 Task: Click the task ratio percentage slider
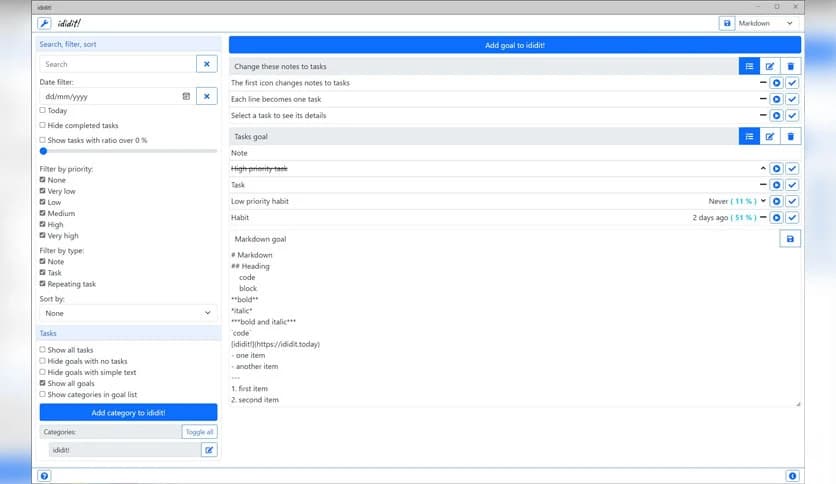(x=128, y=151)
